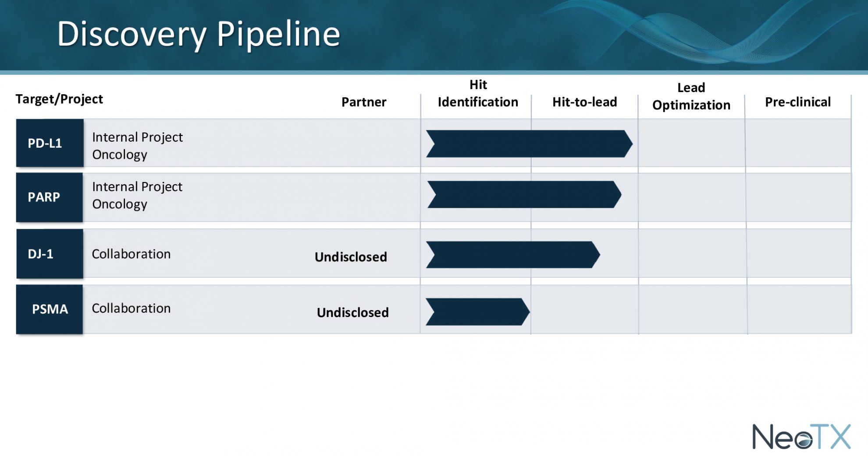Screen dimensions: 868x456
Task: Click Undisclosed partner in DJ-1 row
Action: click(x=351, y=257)
